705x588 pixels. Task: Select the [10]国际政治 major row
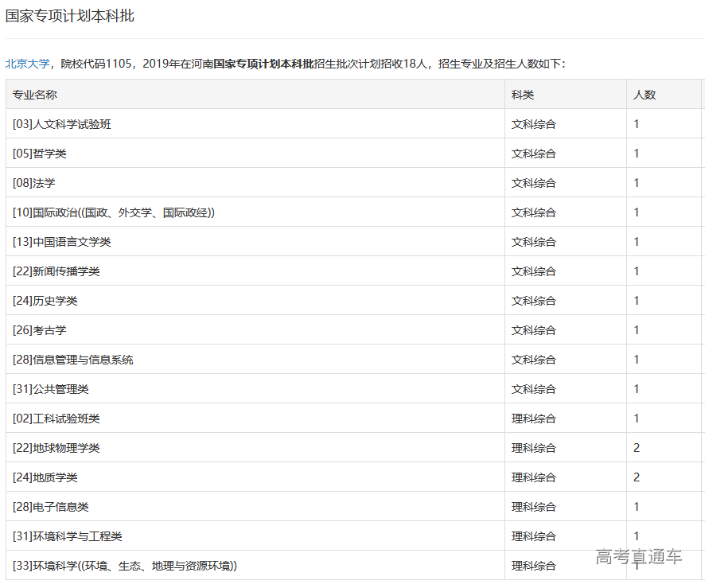114,212
